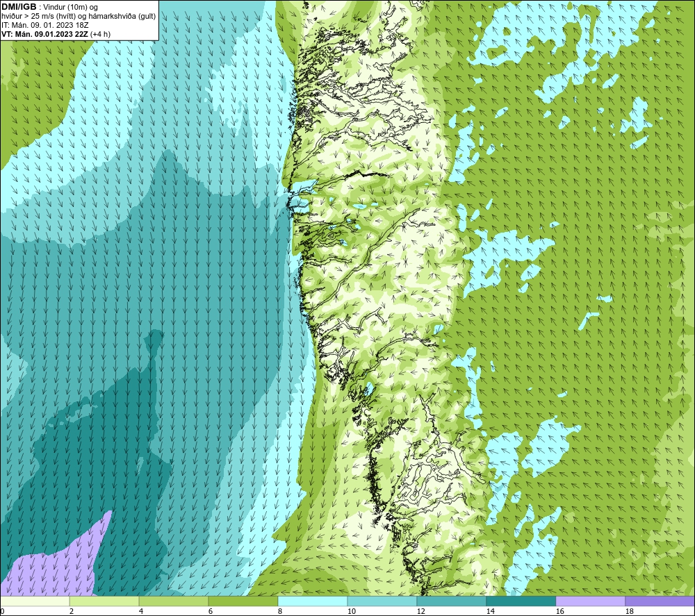Click the 16–18 m/s light purple swatch

point(590,601)
